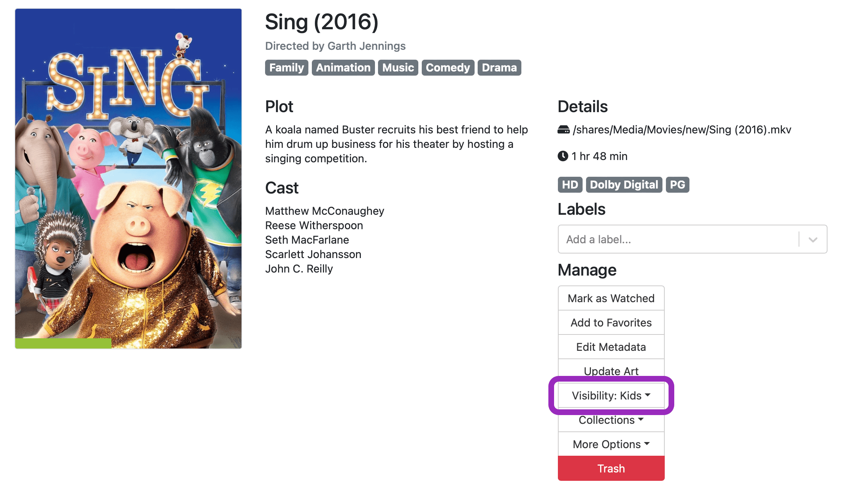845x504 pixels.
Task: Click Edit Metadata button
Action: coord(611,347)
